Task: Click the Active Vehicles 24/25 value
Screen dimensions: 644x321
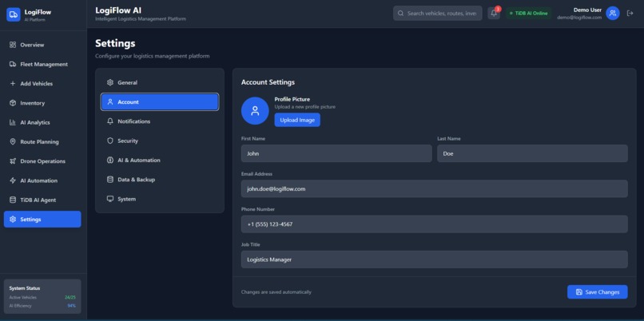Action: tap(70, 297)
